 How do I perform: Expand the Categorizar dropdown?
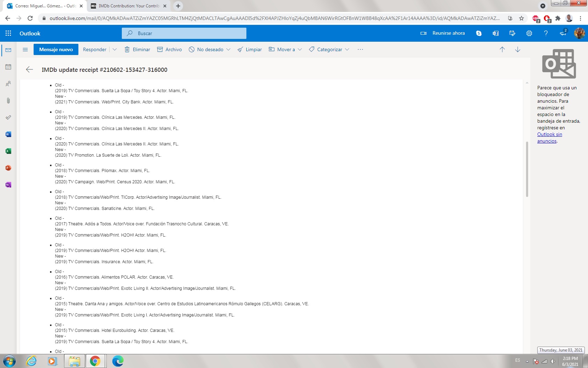(x=347, y=49)
